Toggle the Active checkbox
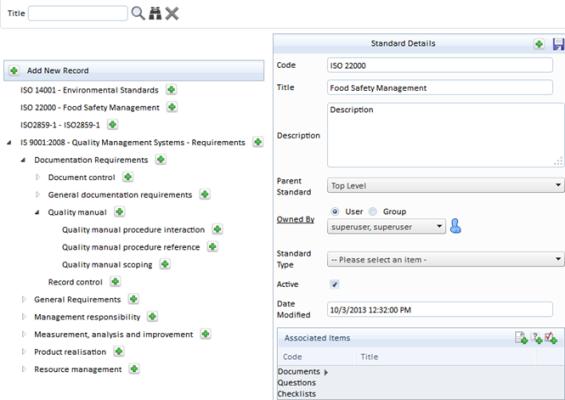The image size is (565, 400). point(334,284)
